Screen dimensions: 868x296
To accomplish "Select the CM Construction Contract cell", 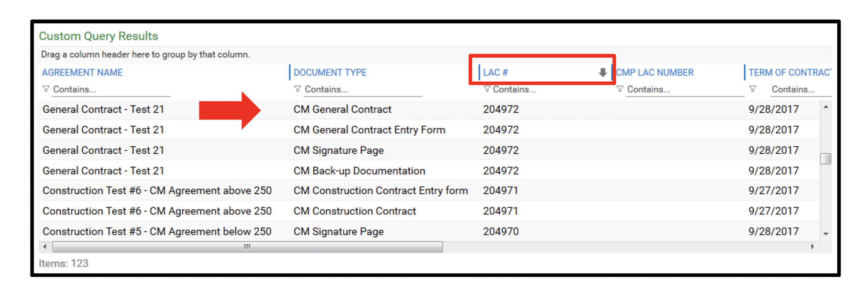I will click(355, 211).
